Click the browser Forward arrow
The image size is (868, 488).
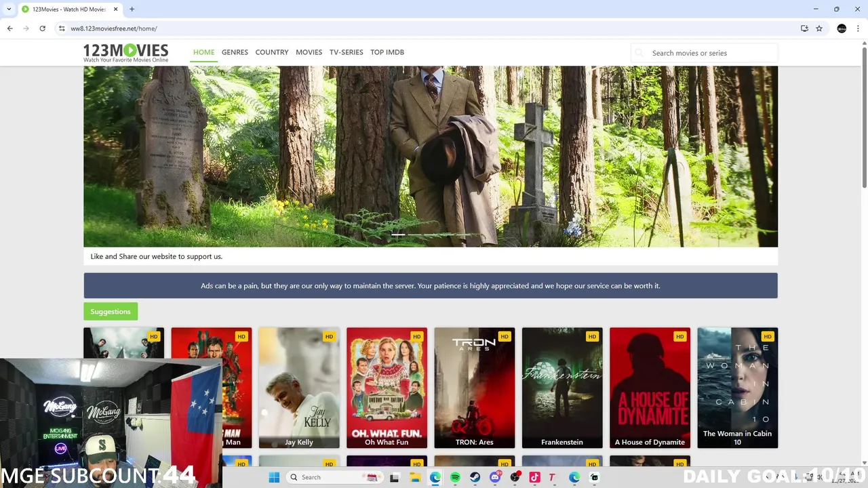[x=26, y=28]
